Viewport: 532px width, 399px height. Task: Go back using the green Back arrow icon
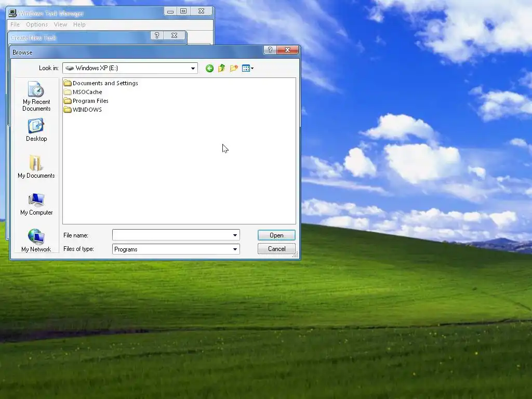[x=209, y=68]
